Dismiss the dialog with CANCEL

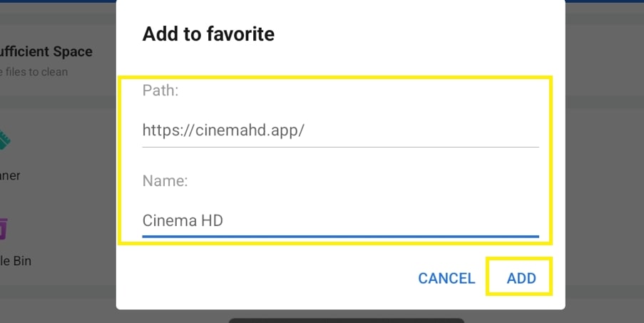point(446,278)
